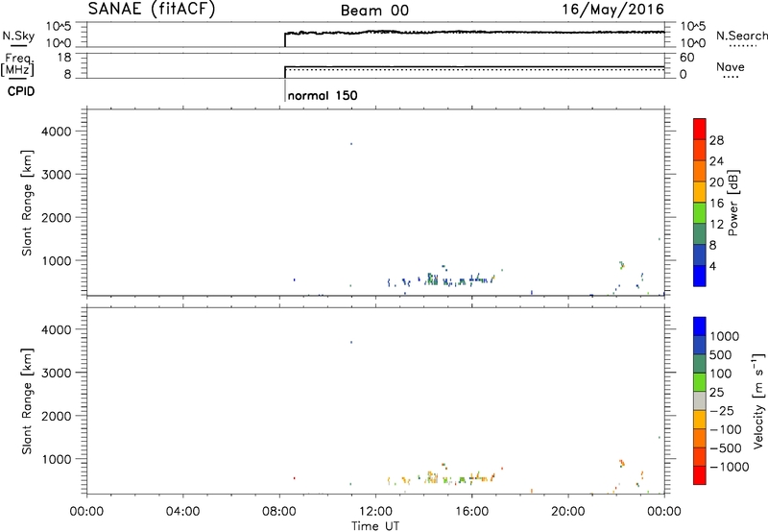
Task: Click the '18' frequency axis tick label
Action: pos(64,58)
